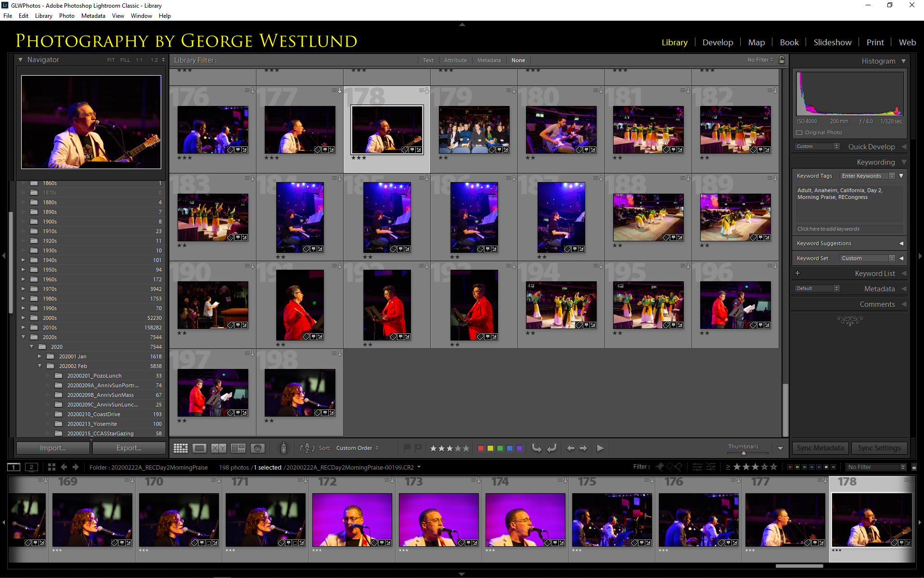
Task: Enable the Original Photo checkbox
Action: point(800,132)
